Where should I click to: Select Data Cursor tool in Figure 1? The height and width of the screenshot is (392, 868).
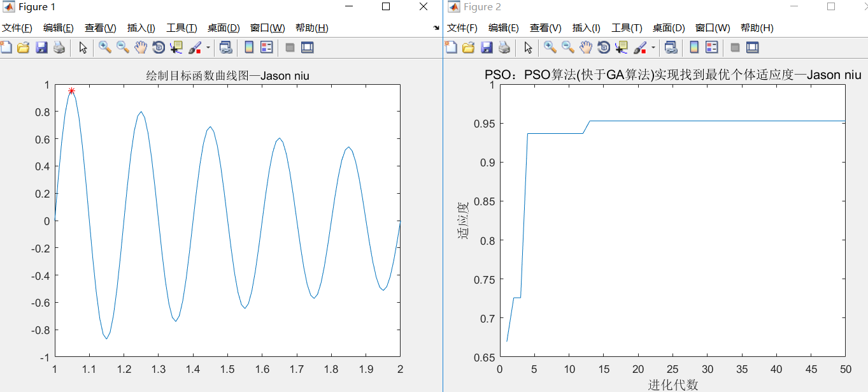pyautogui.click(x=176, y=47)
